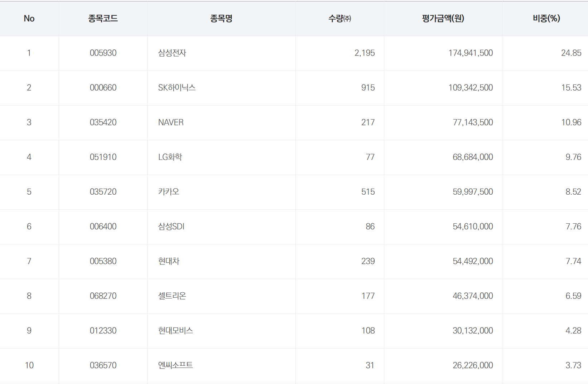Click quantity value 515
Image resolution: width=588 pixels, height=384 pixels.
coord(368,192)
